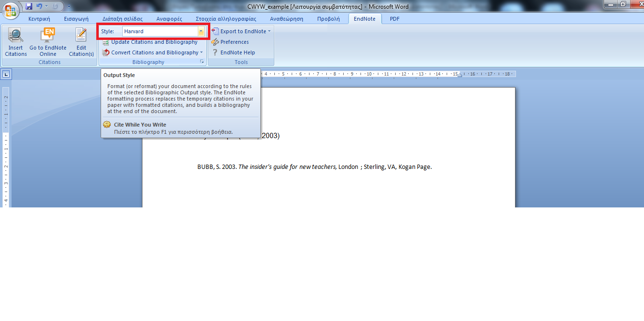Switch to the Κεντρική tab
The image size is (644, 321).
point(39,19)
